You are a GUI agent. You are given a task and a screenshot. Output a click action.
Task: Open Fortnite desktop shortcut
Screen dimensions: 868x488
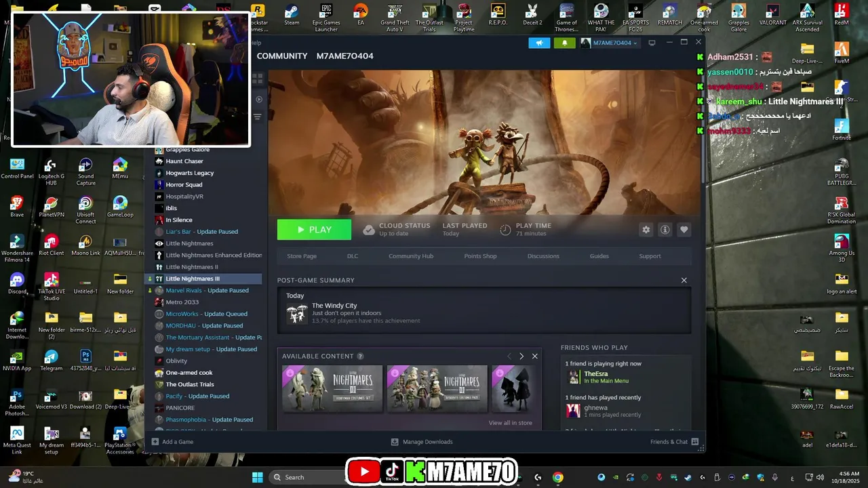tap(842, 129)
